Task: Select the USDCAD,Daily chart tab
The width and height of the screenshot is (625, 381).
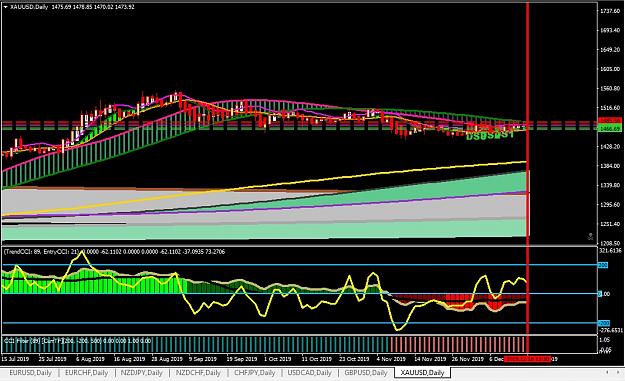Action: (x=310, y=373)
